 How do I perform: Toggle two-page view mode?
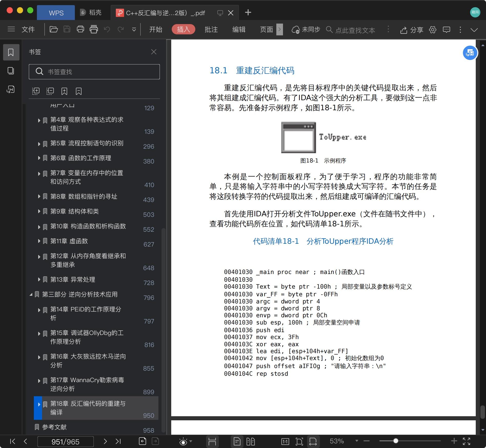[250, 441]
